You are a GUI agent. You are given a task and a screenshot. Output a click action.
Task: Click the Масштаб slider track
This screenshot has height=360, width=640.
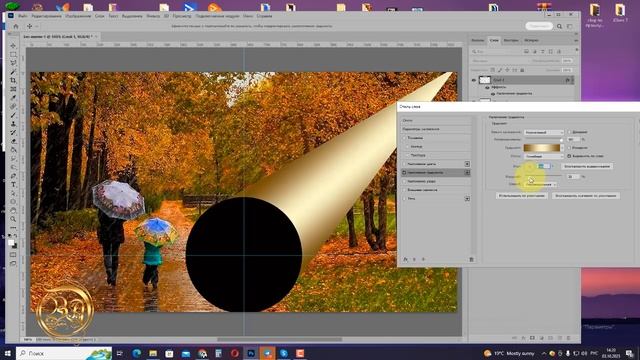click(543, 176)
